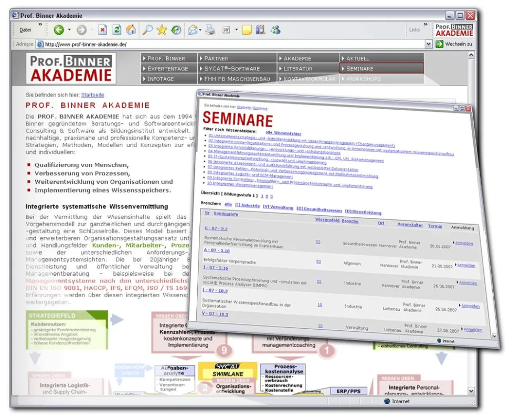The height and width of the screenshot is (420, 510).
Task: Open the Back button history dropdown arrow
Action: click(69, 30)
